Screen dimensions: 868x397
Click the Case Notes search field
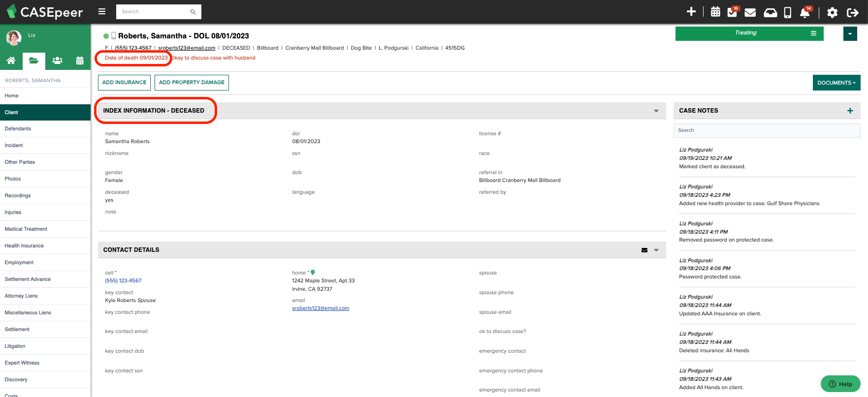[767, 130]
